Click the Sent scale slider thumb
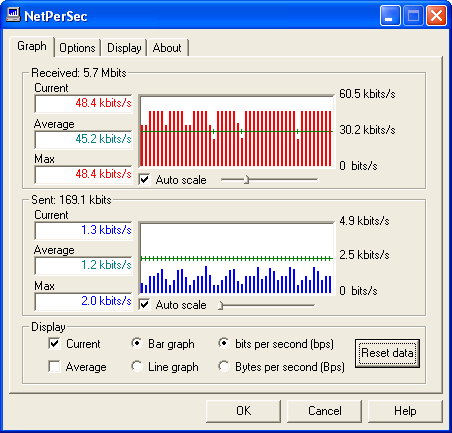The image size is (452, 433). [x=221, y=305]
